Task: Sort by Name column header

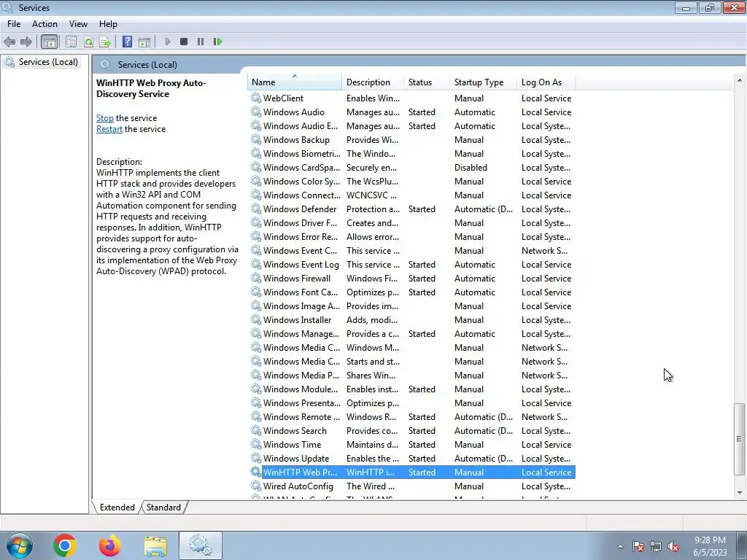Action: pyautogui.click(x=295, y=82)
